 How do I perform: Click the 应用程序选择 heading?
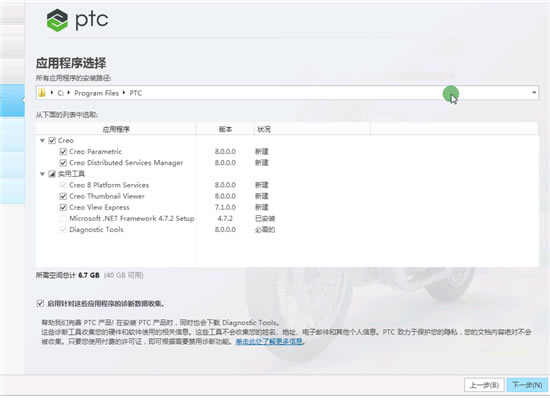71,64
